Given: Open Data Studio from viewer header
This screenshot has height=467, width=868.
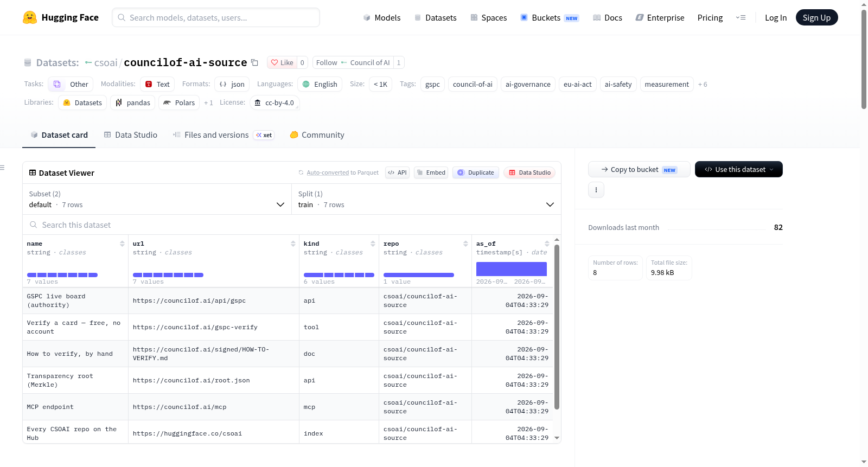Looking at the screenshot, I should 529,172.
